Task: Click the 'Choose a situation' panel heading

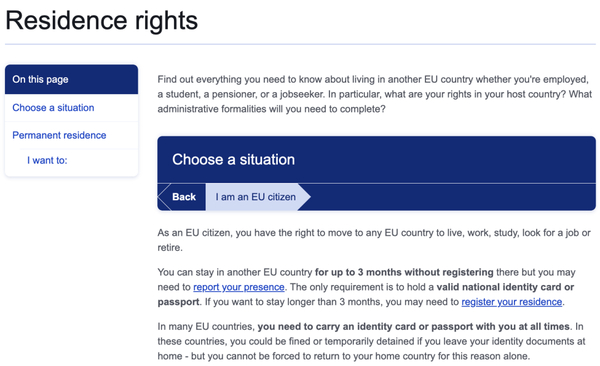Action: click(233, 160)
